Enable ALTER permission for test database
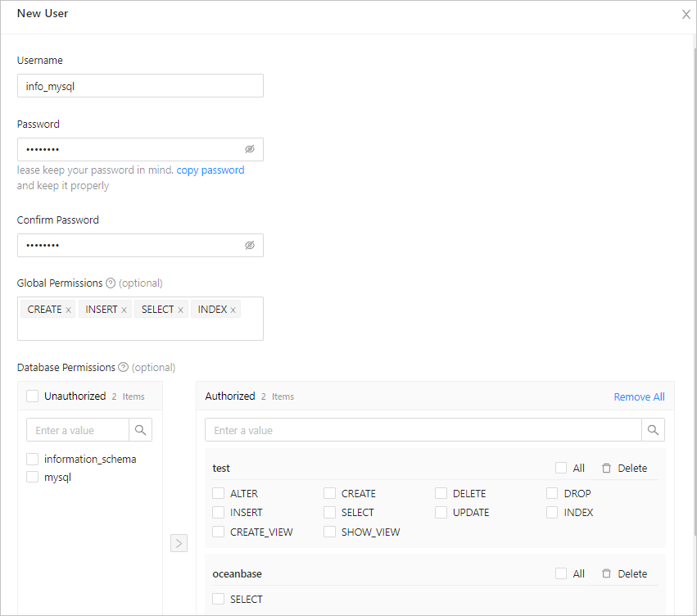The image size is (697, 616). click(219, 494)
